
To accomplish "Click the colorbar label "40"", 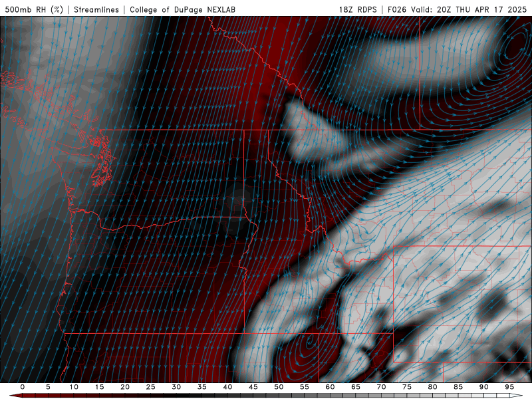I will click(x=227, y=387).
